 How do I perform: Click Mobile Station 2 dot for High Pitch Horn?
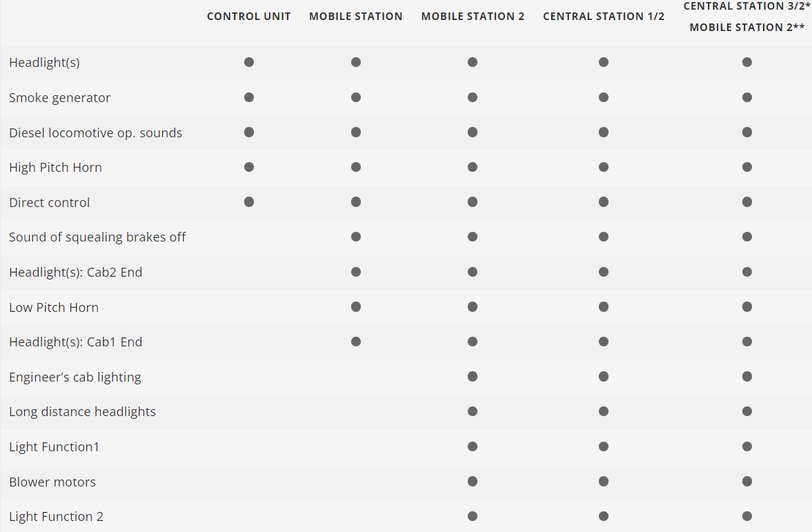click(473, 167)
